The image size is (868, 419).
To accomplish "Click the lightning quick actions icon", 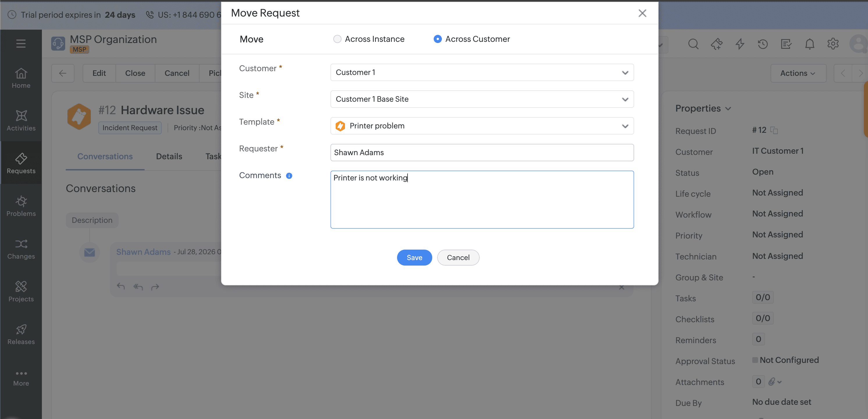I will click(x=740, y=44).
